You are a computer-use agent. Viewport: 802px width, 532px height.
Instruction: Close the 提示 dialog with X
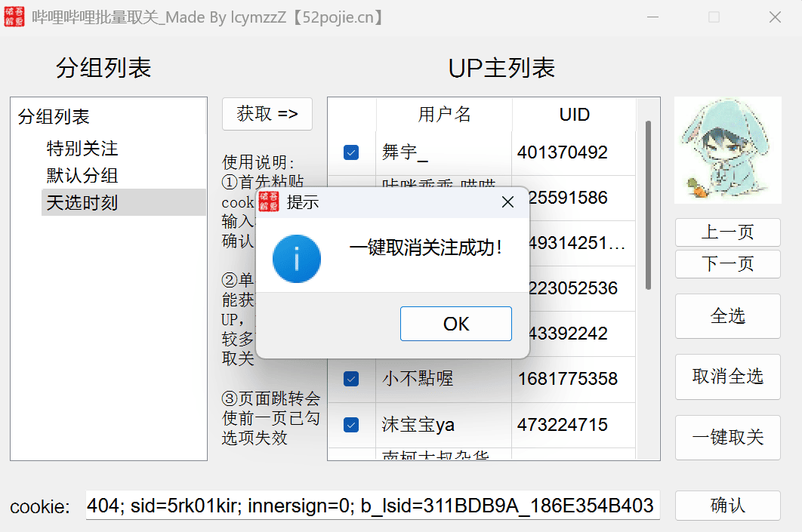click(x=507, y=202)
